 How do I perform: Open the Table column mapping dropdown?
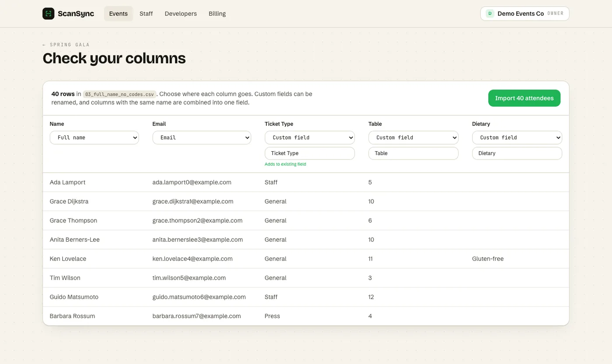[x=413, y=138]
